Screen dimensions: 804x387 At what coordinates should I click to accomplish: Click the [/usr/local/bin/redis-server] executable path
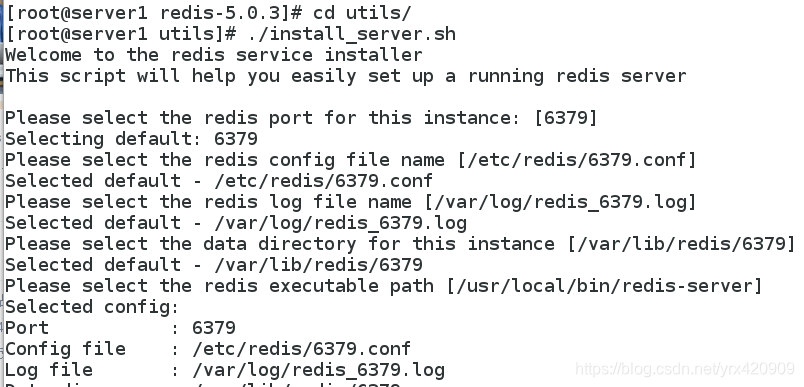coord(605,286)
